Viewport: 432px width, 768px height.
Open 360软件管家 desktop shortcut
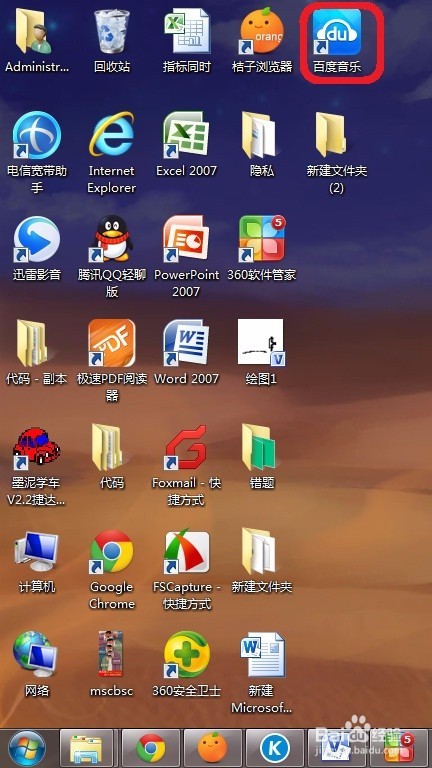[262, 240]
